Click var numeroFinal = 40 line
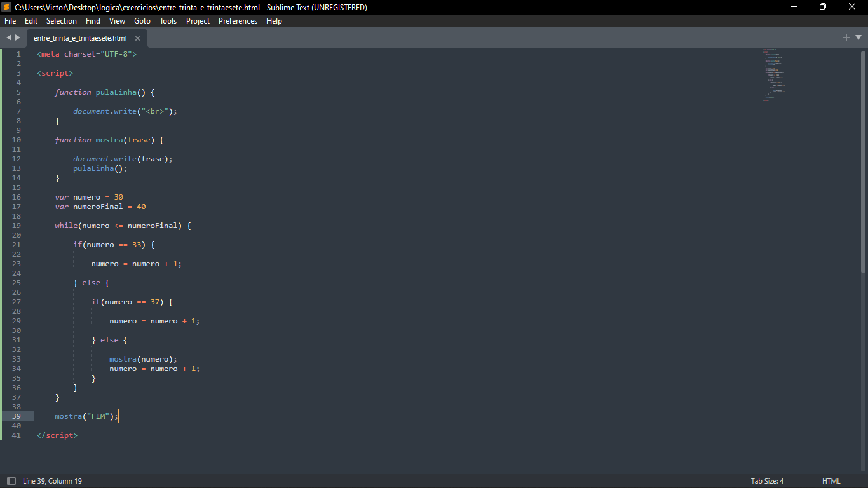This screenshot has height=488, width=868. 100,207
